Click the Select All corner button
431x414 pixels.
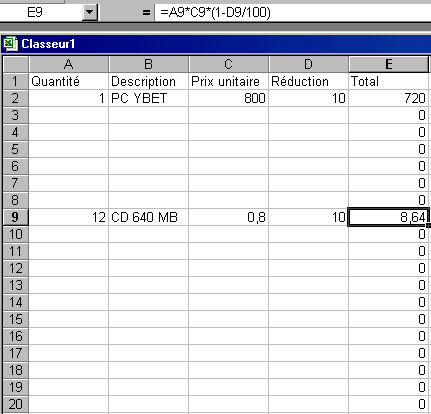coord(16,64)
